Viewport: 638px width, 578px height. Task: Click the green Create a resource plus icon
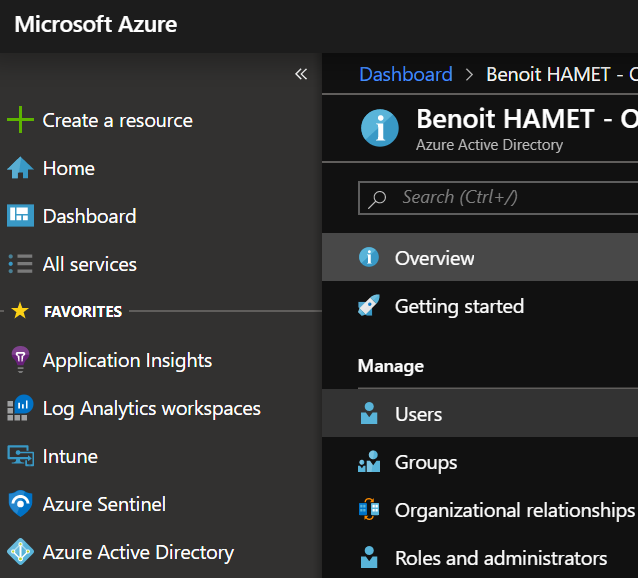[20, 120]
